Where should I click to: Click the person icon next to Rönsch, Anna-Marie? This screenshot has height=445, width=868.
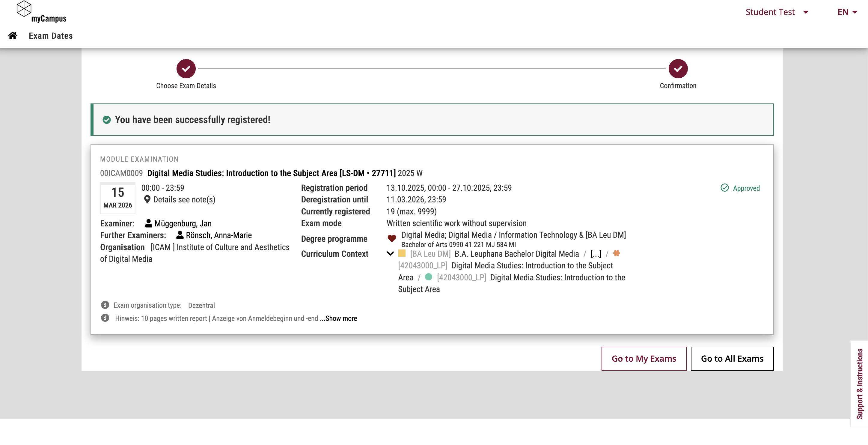[x=180, y=235]
